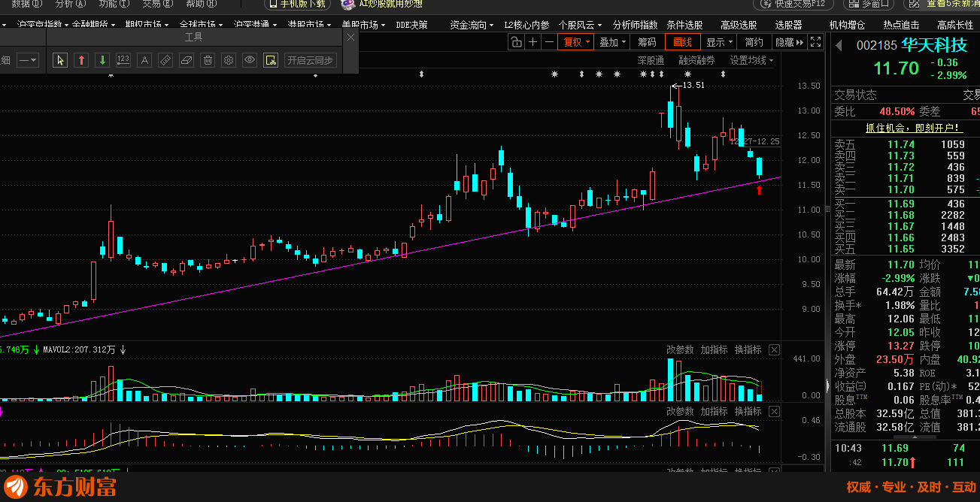Pick the eraser tool
This screenshot has height=502, width=980.
click(187, 60)
